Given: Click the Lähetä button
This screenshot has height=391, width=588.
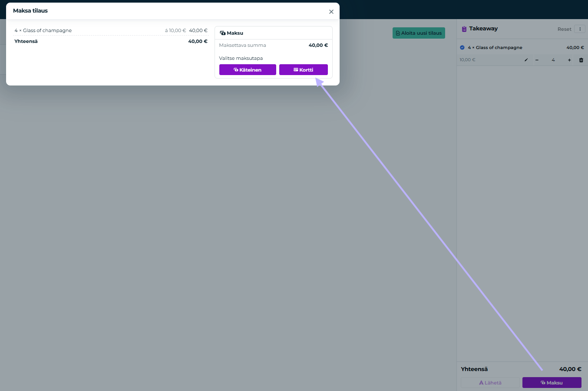Looking at the screenshot, I should click(x=490, y=383).
